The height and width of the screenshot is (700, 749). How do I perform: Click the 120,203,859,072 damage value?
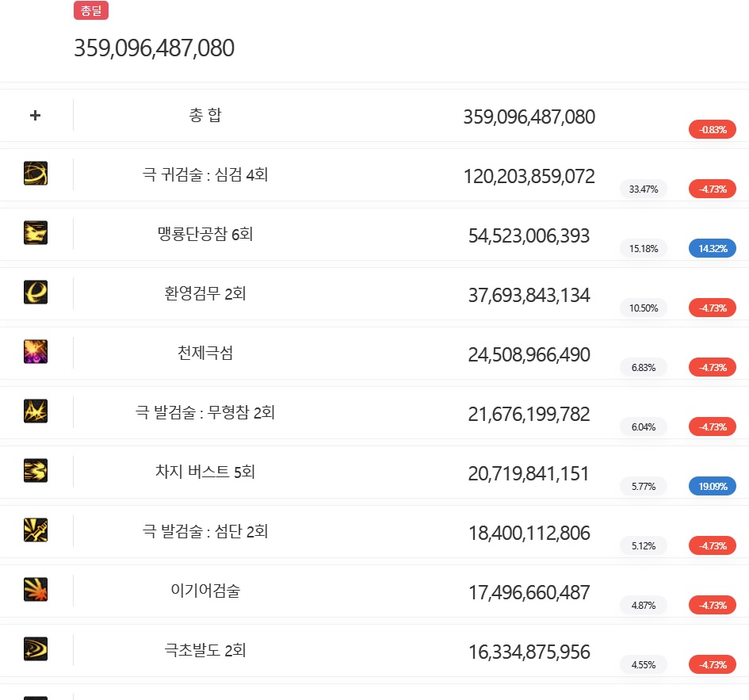529,176
